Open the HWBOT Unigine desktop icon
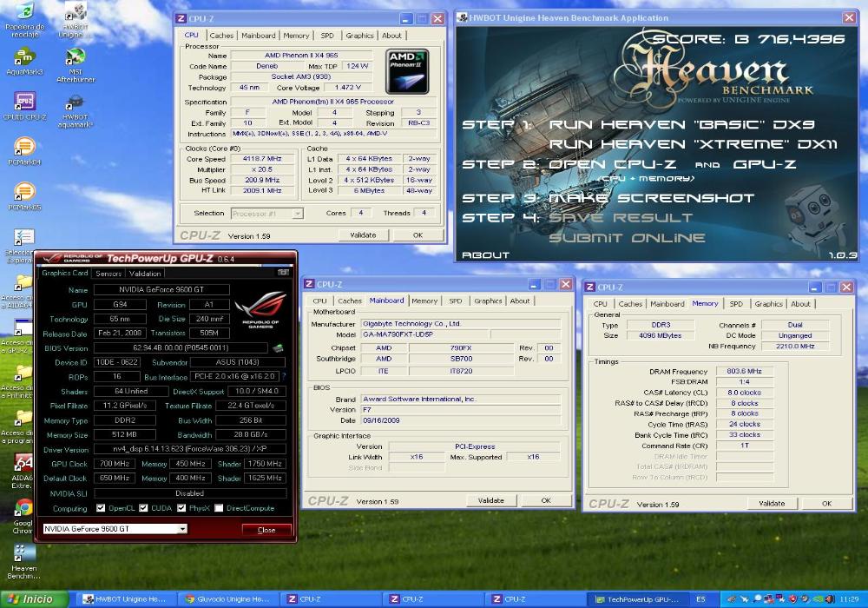Screen dimensions: 868x608 (x=76, y=19)
